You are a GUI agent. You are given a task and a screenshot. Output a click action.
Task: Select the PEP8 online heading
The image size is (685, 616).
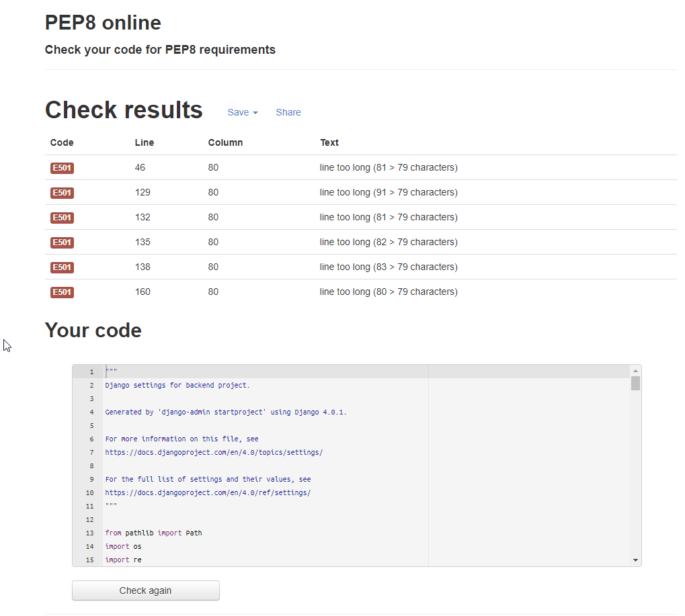(x=102, y=22)
